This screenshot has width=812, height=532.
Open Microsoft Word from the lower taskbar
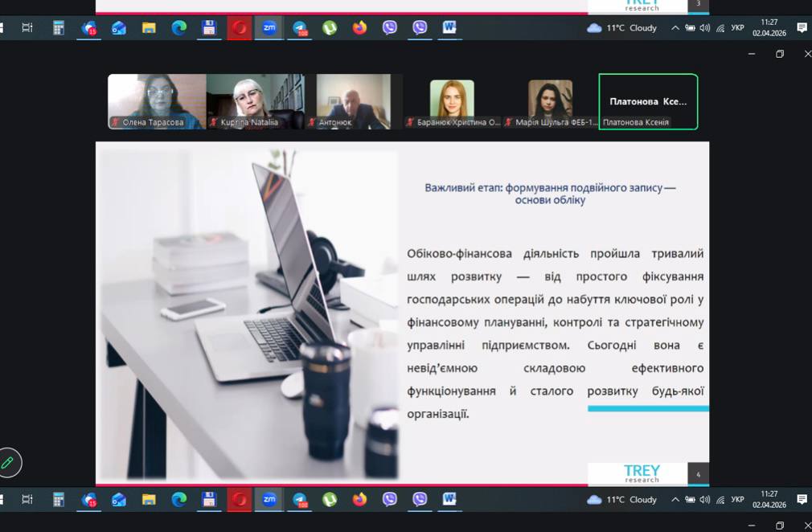[x=449, y=499]
